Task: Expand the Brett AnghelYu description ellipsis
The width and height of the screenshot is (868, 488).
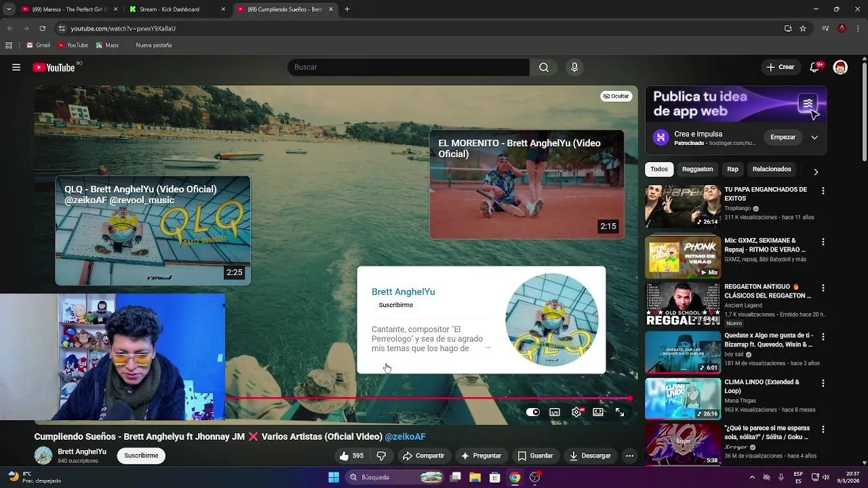Action: click(488, 348)
